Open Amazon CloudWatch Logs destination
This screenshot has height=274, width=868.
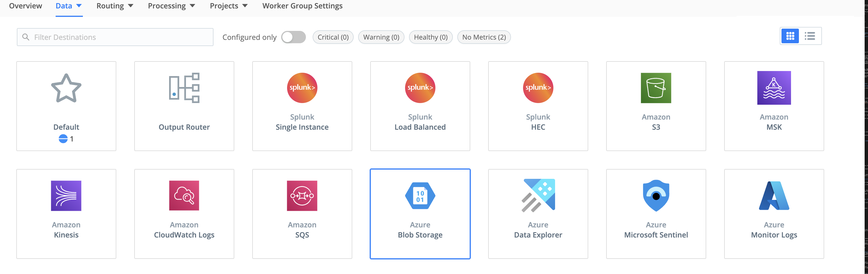pos(184,213)
